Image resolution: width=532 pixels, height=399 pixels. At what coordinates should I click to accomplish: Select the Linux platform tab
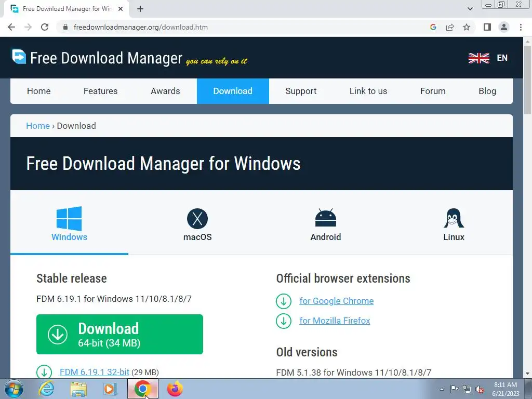(x=454, y=224)
